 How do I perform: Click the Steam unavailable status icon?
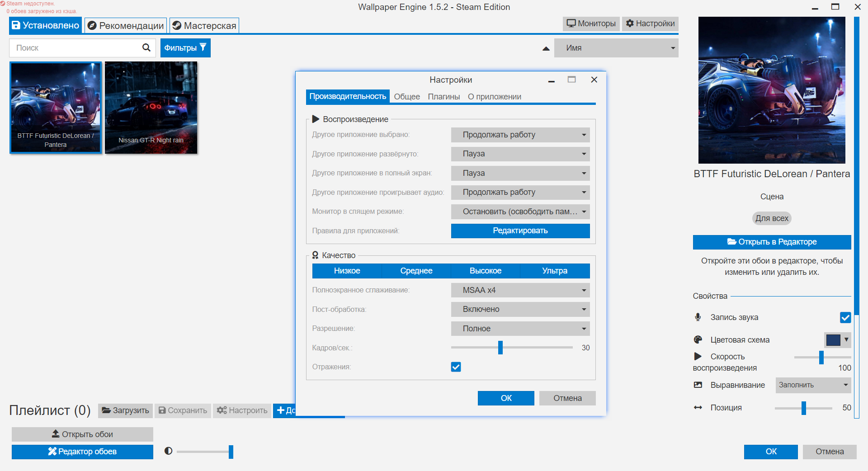pyautogui.click(x=3, y=3)
